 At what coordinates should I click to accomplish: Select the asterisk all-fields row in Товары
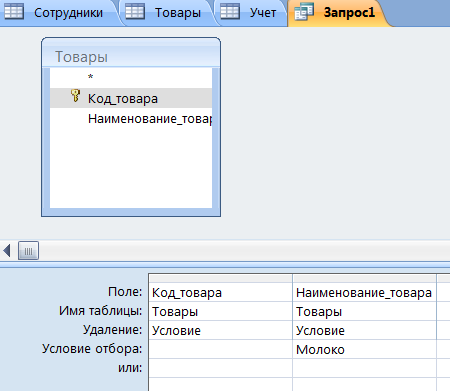(131, 78)
